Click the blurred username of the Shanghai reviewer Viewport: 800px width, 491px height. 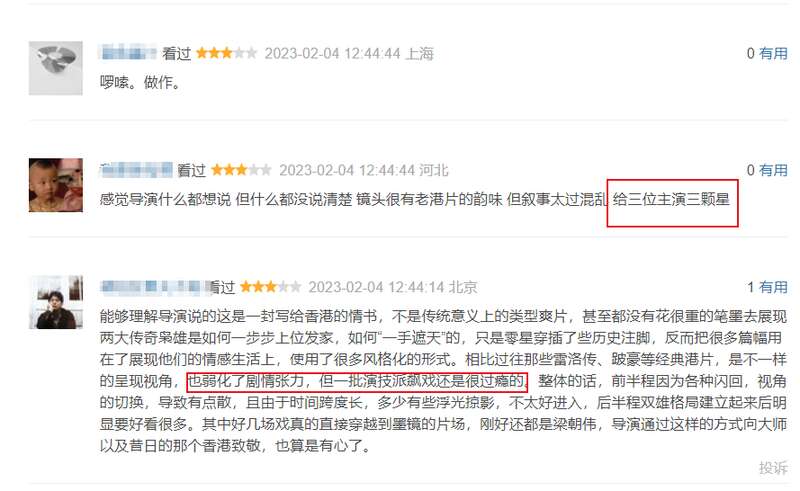(128, 53)
